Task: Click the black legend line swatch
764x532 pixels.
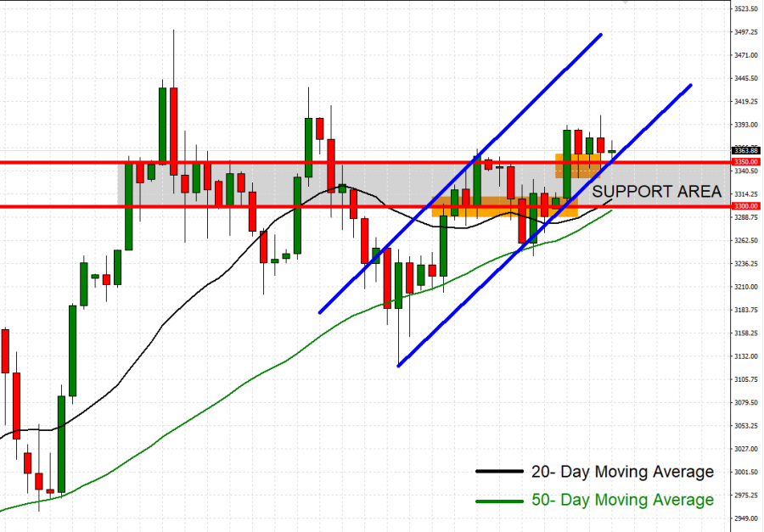Action: 498,472
